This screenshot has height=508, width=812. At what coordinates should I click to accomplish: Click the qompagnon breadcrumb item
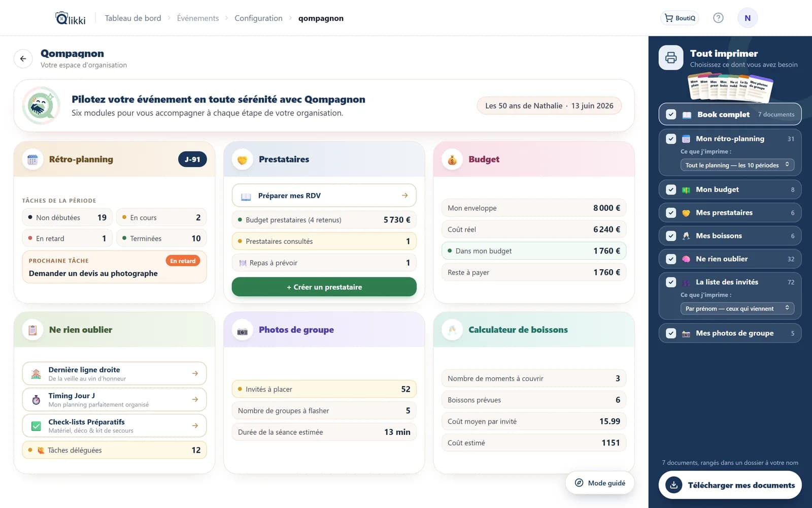[321, 18]
